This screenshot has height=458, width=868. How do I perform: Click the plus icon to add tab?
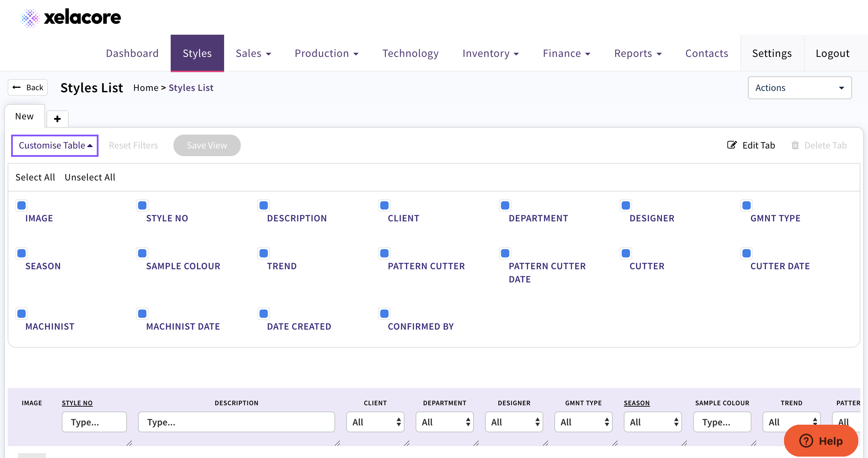click(58, 119)
